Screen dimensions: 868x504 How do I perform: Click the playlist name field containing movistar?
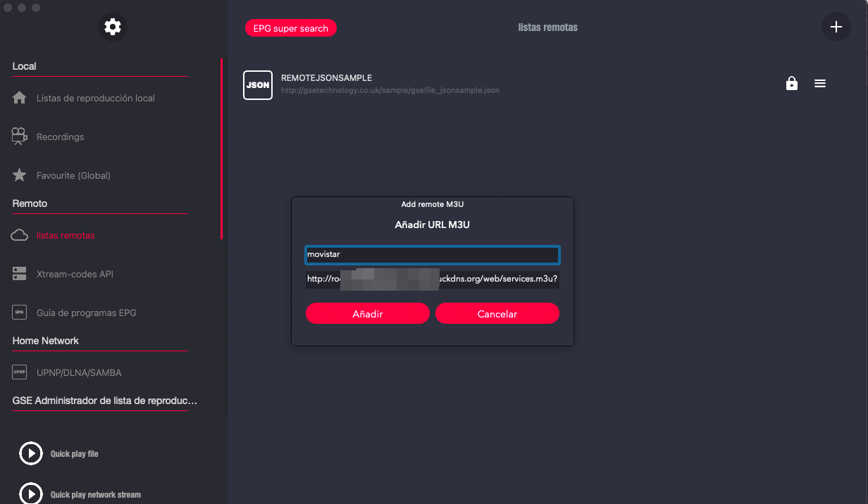pos(432,255)
